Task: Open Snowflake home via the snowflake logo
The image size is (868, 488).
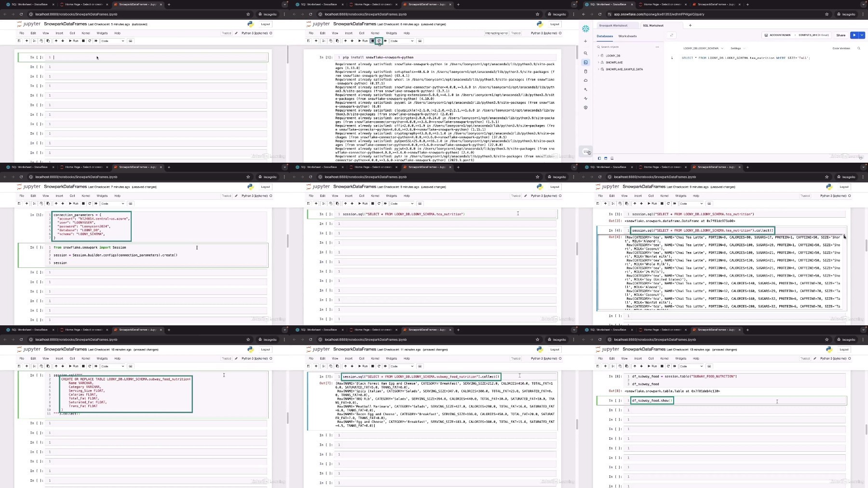Action: click(x=585, y=28)
